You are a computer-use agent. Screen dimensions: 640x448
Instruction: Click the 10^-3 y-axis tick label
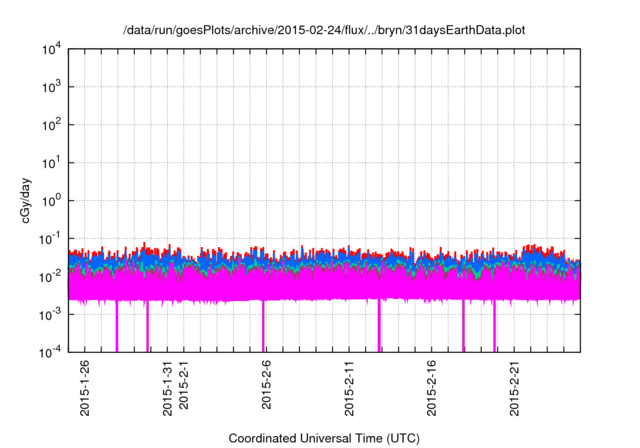click(x=50, y=315)
